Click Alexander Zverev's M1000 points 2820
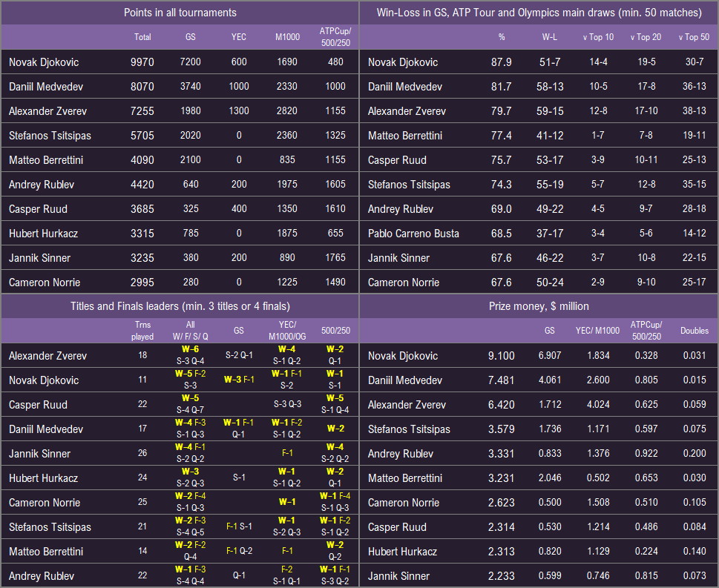The width and height of the screenshot is (719, 588). coord(287,111)
